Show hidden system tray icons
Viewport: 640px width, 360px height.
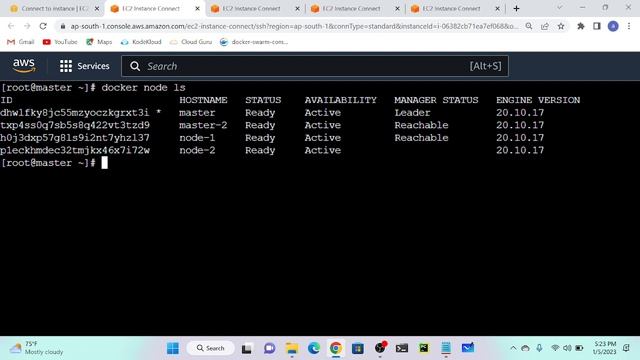(x=513, y=348)
